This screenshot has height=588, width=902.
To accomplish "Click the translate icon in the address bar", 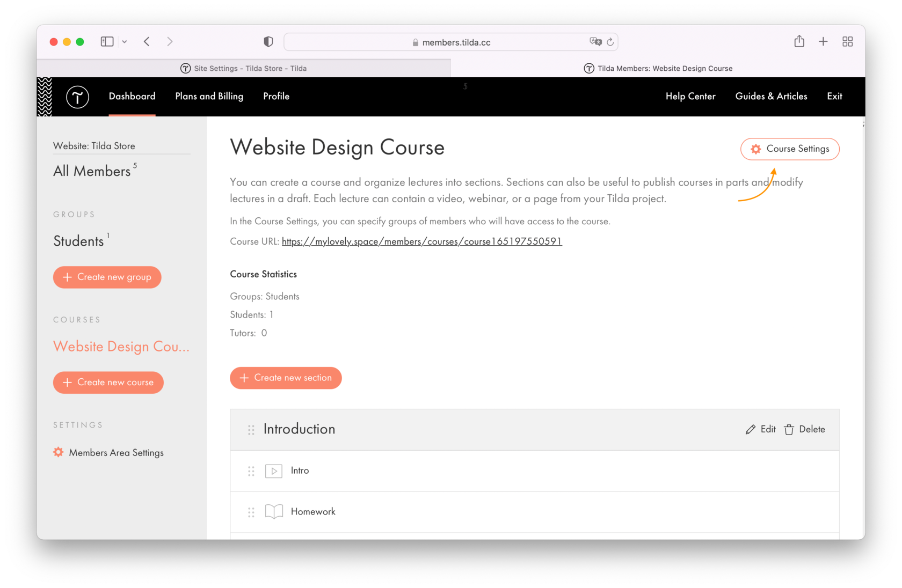I will 595,41.
